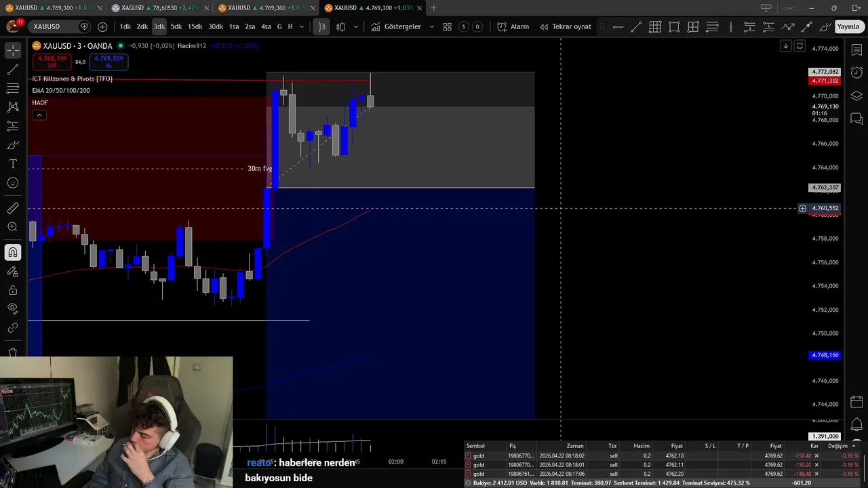
Task: Close the gold position at 4762.11
Action: pos(816,465)
